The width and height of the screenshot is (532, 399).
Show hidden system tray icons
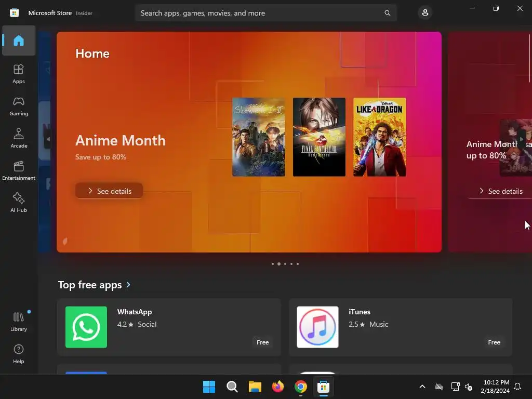pos(422,387)
